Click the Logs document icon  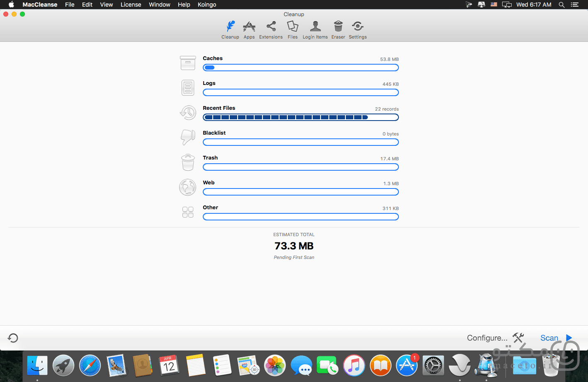coord(188,88)
